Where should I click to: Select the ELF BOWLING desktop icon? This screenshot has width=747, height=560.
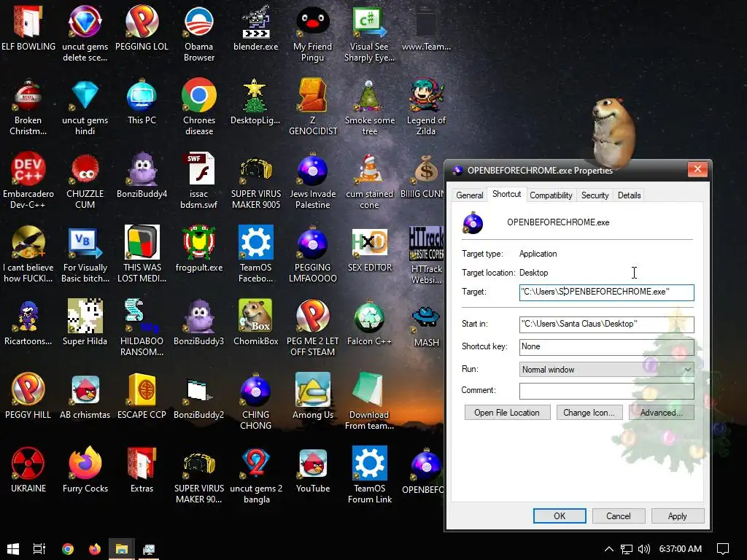(x=28, y=28)
